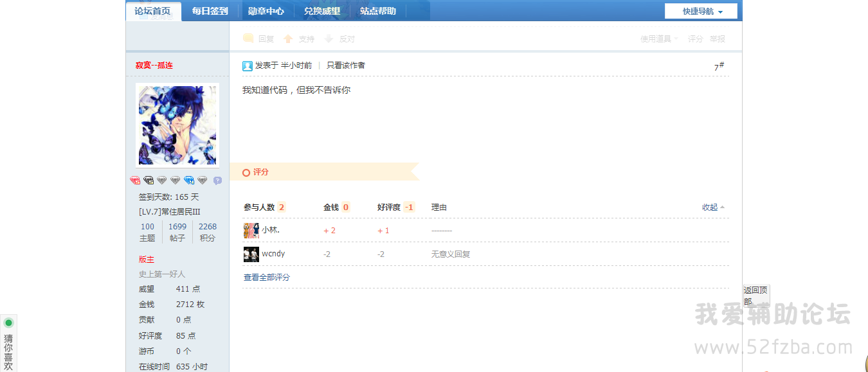Click the 金钱 2712 枚 value
This screenshot has height=372, width=868.
tap(190, 305)
